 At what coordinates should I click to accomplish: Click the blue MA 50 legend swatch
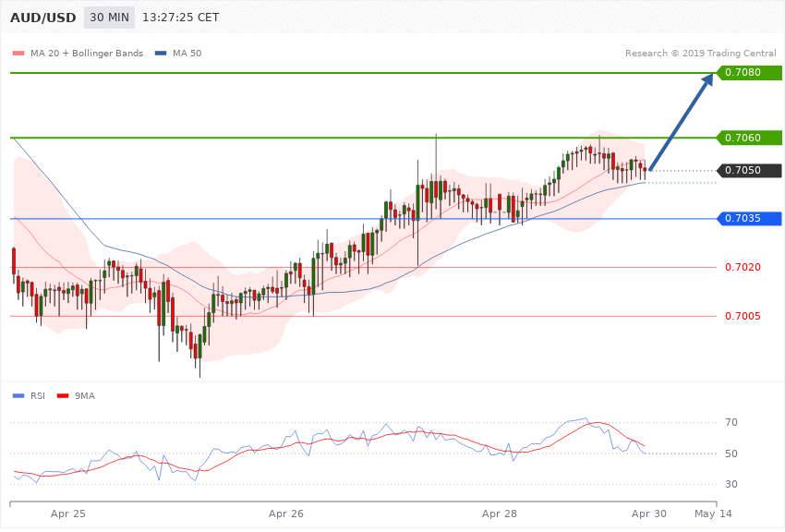(161, 53)
